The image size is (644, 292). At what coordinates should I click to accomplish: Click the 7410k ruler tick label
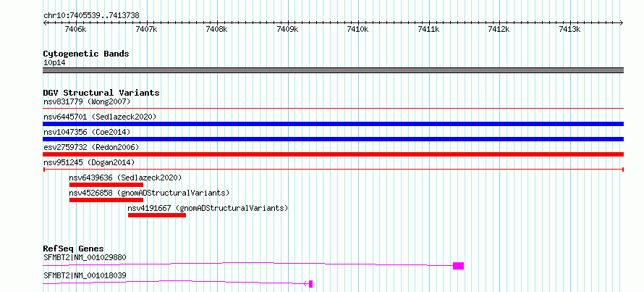[x=358, y=29]
